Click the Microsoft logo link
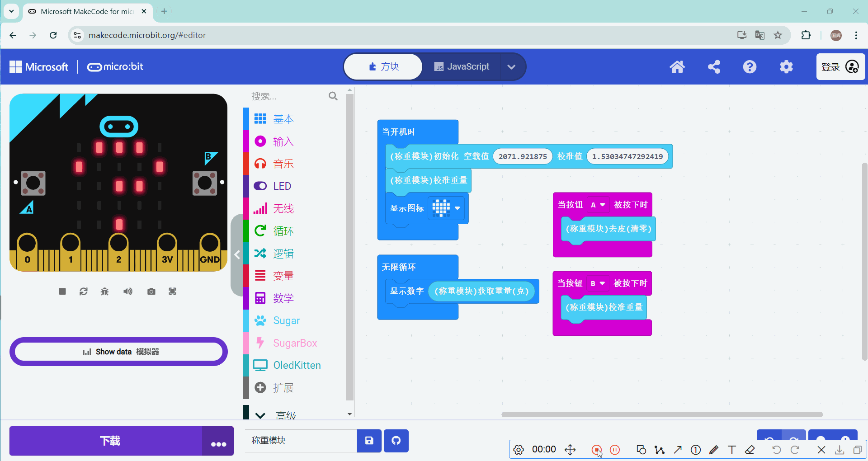The image size is (868, 461). pos(39,67)
